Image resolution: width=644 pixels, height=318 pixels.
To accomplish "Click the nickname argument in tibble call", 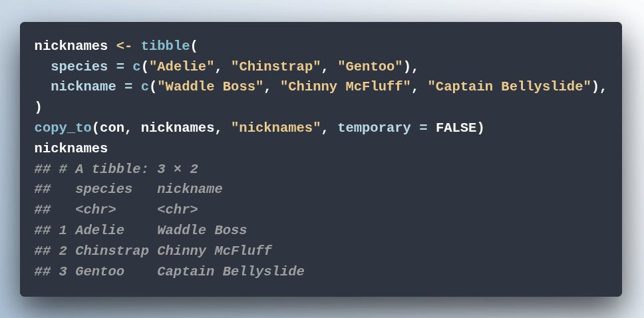I will click(x=83, y=86).
